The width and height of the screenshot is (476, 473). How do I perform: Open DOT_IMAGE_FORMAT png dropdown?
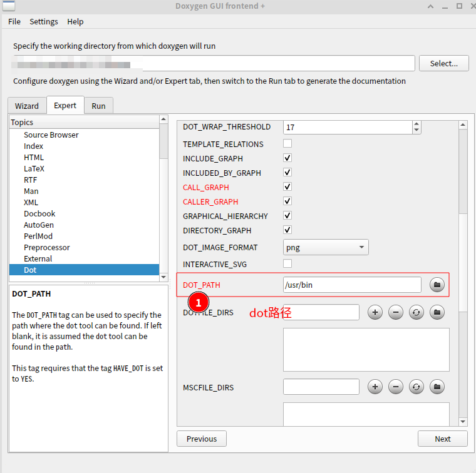pyautogui.click(x=326, y=247)
